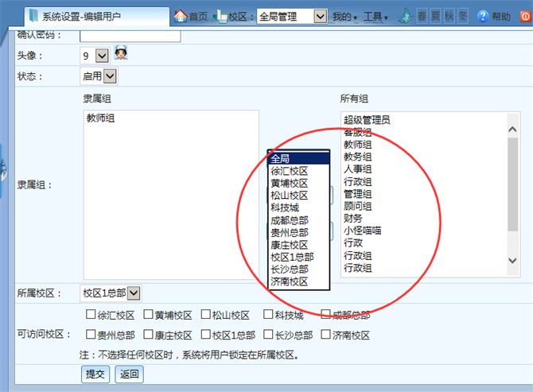Click the nurse avatar preview image
The image size is (533, 392).
tap(121, 54)
